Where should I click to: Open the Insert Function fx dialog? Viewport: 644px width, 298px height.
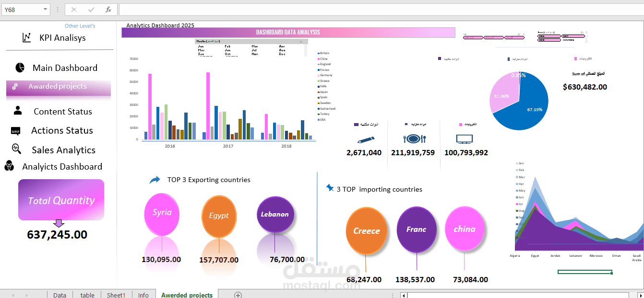pyautogui.click(x=108, y=10)
